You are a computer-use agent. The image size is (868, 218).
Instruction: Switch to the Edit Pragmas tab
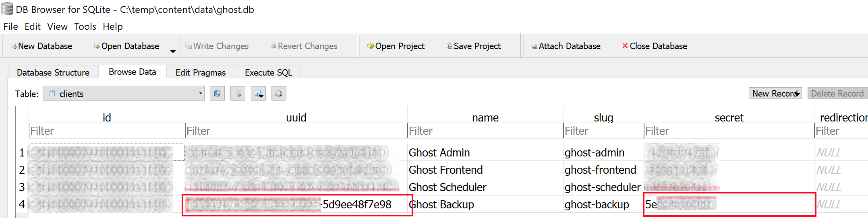[x=201, y=72]
